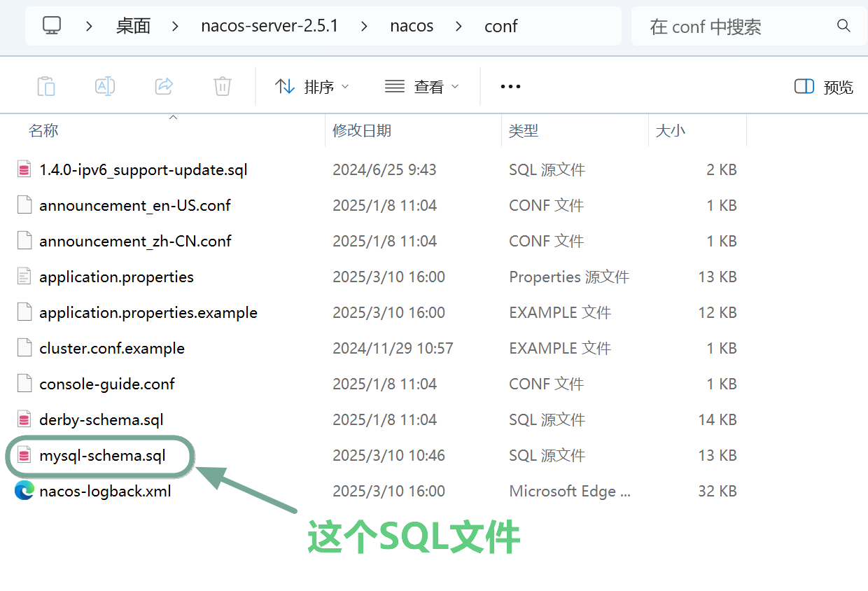The image size is (868, 591).
Task: Select file derby-schema.sql
Action: [101, 419]
